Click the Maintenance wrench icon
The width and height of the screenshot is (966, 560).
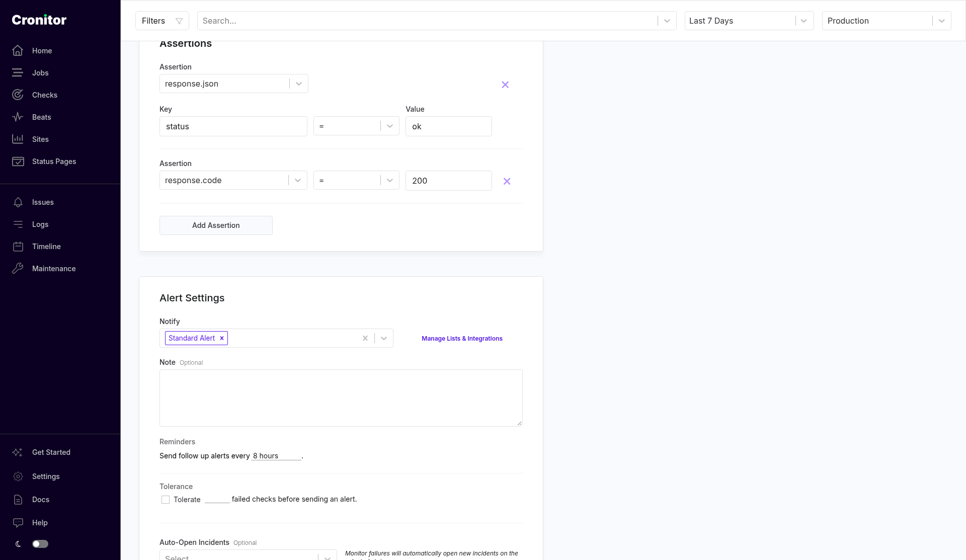point(18,269)
